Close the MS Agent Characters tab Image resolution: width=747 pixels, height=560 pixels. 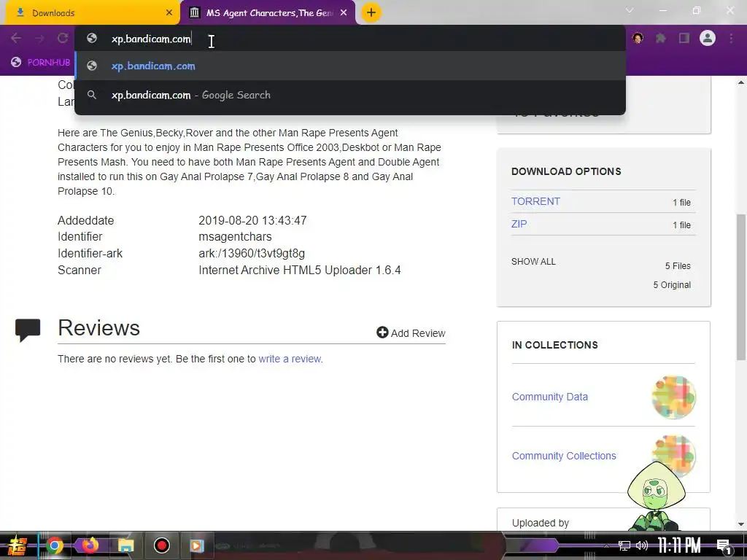click(x=344, y=13)
